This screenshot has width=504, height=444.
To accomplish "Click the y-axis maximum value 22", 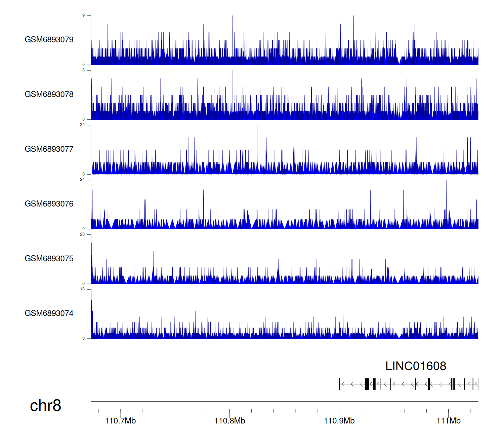I will point(82,125).
